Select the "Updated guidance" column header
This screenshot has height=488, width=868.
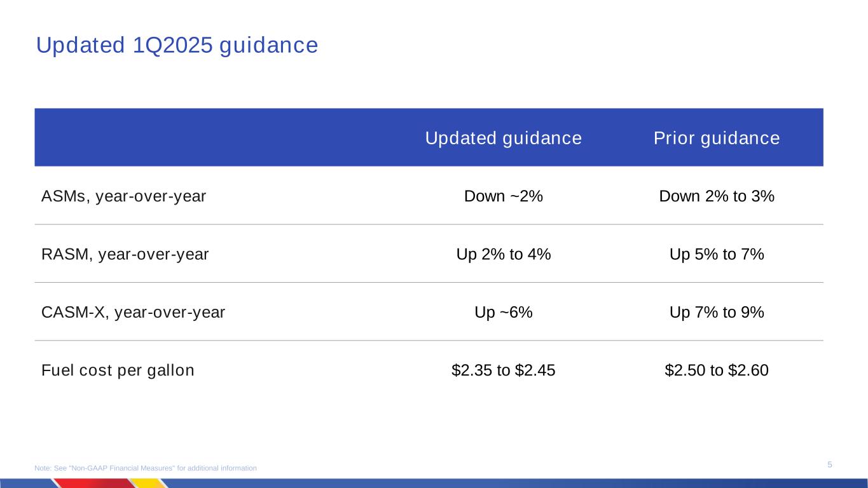503,139
